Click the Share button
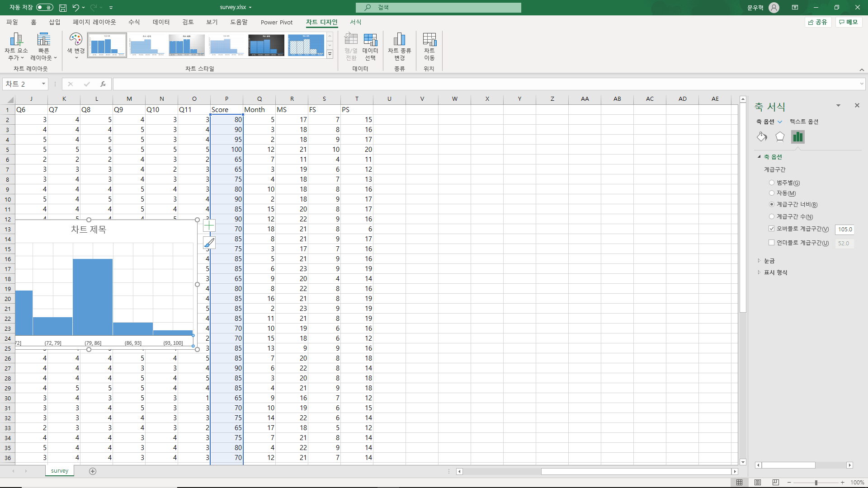Image resolution: width=868 pixels, height=488 pixels. [x=818, y=22]
